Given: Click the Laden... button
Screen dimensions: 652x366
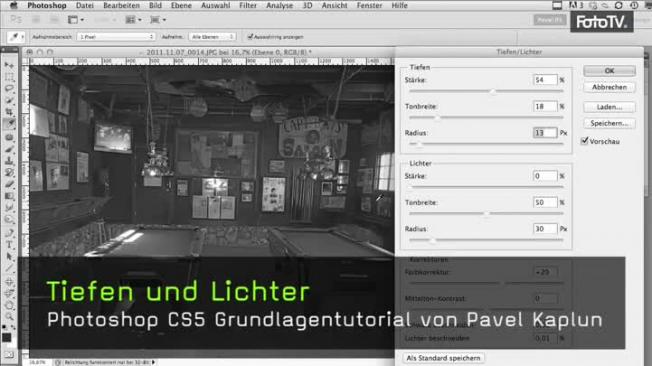Looking at the screenshot, I should click(x=609, y=107).
